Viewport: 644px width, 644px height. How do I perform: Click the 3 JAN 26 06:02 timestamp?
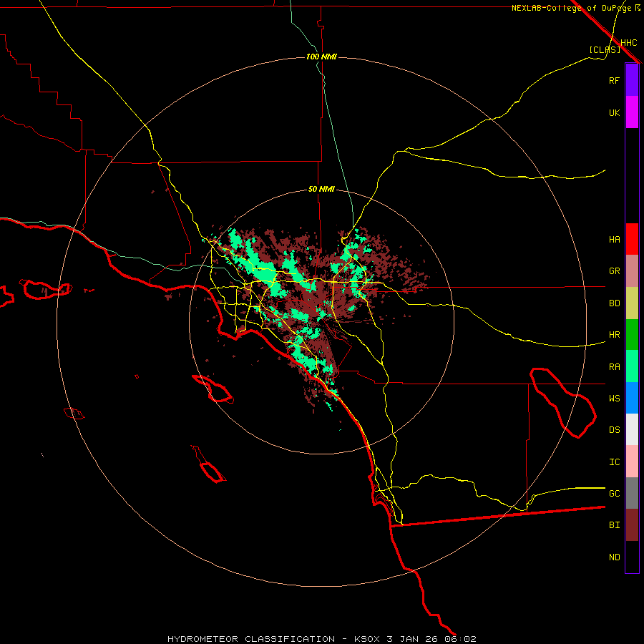tap(431, 639)
